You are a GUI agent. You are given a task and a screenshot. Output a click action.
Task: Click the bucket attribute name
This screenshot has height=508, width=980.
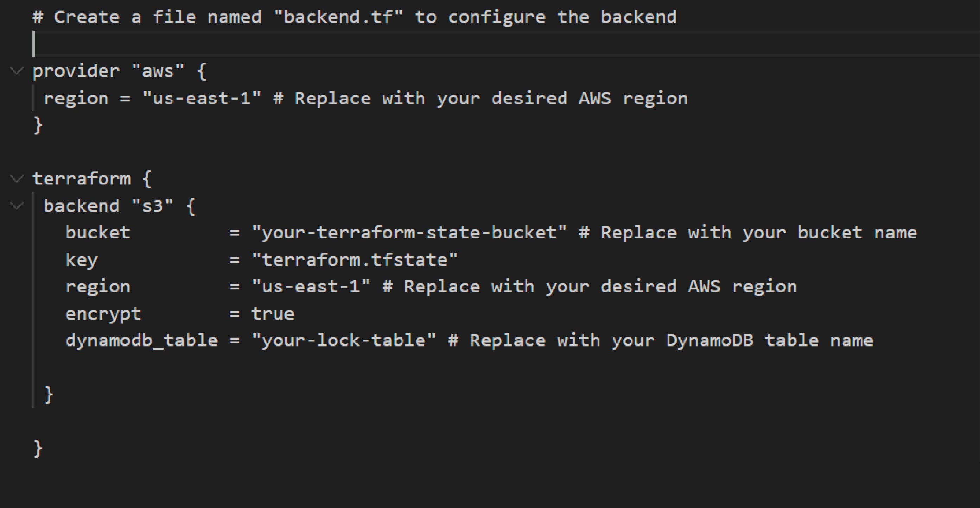pos(98,233)
